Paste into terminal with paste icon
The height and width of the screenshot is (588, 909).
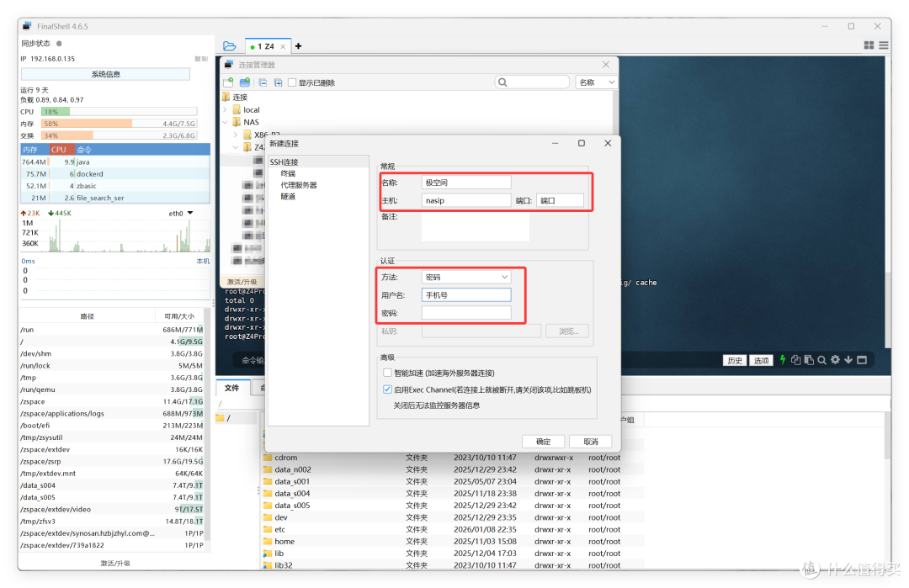point(809,360)
